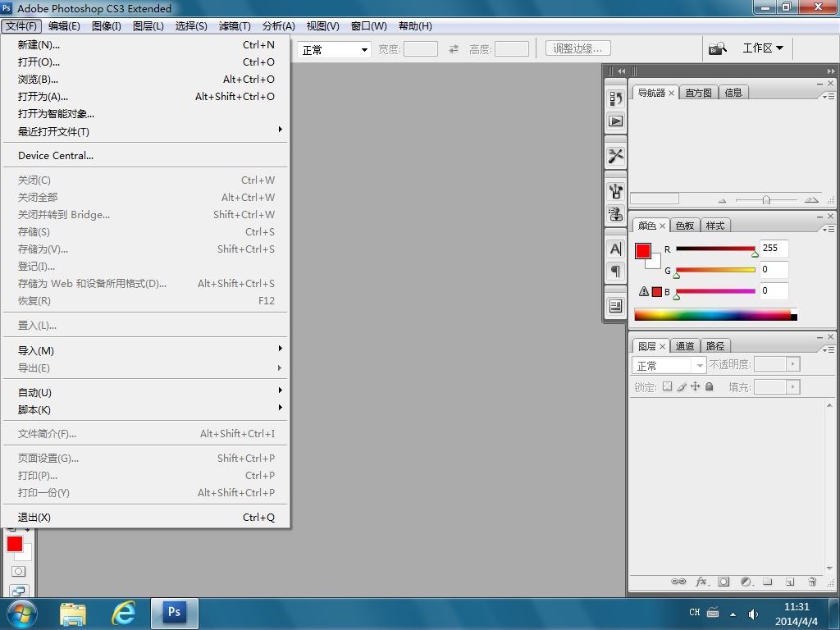Open the layer blend mode dropdown
The width and height of the screenshot is (840, 630).
tap(669, 365)
